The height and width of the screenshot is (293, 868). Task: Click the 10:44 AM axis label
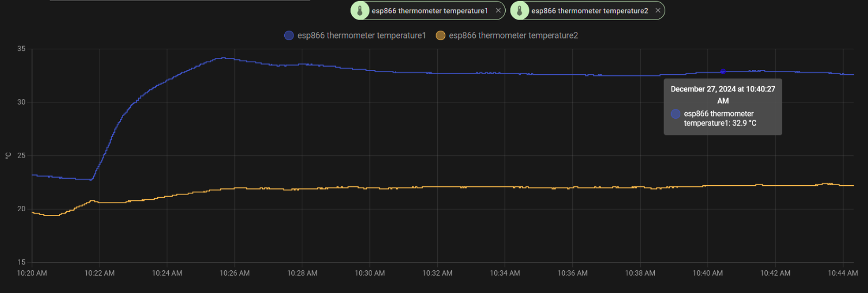(843, 273)
